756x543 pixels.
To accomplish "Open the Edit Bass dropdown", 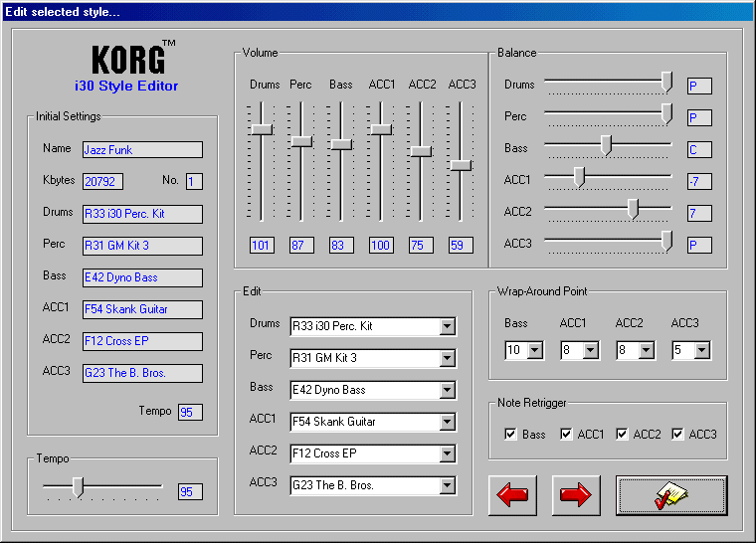I will coord(447,390).
